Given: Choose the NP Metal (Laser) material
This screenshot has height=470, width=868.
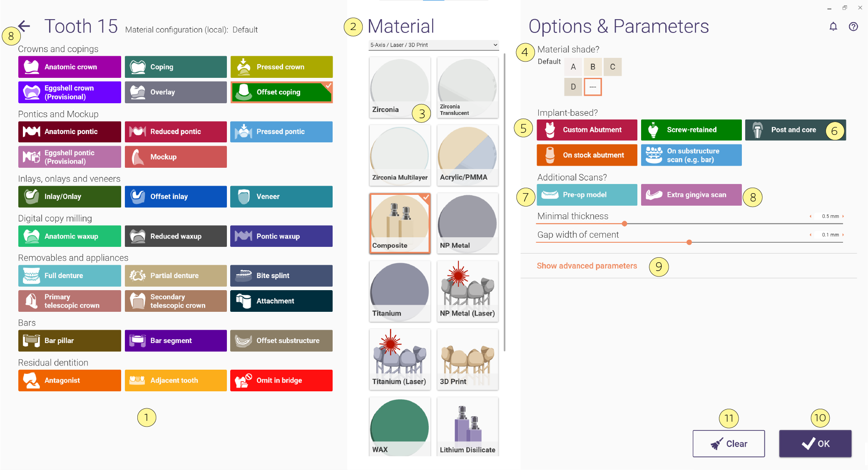Looking at the screenshot, I should tap(468, 291).
